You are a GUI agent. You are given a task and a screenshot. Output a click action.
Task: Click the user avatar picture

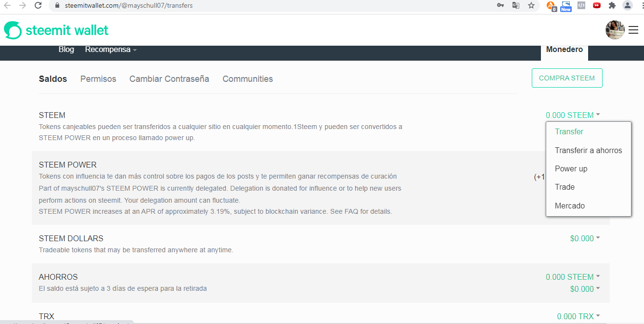(615, 30)
